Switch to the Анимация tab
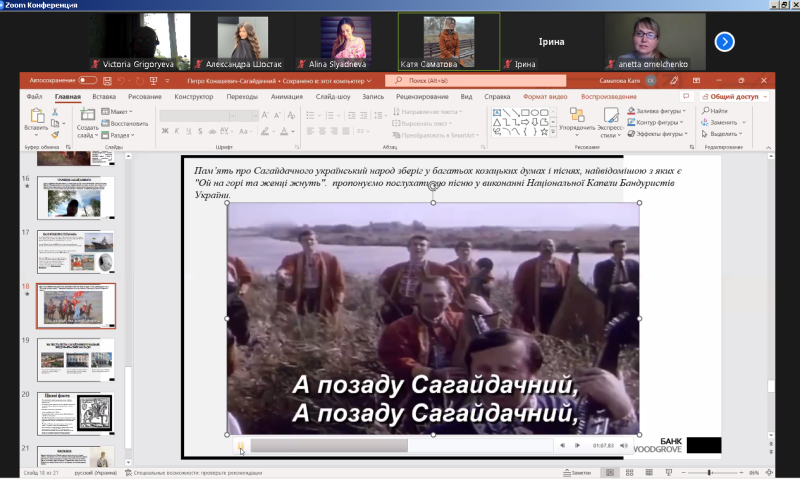Image resolution: width=800 pixels, height=479 pixels. (287, 97)
